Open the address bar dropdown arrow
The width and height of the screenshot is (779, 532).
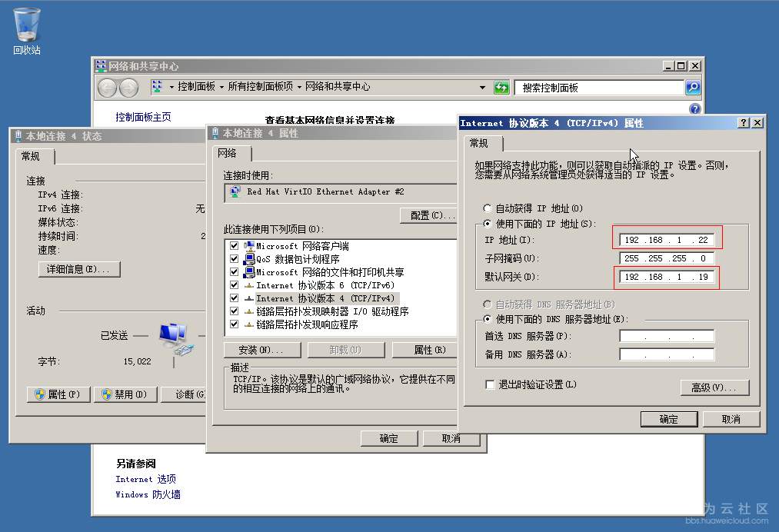point(482,87)
